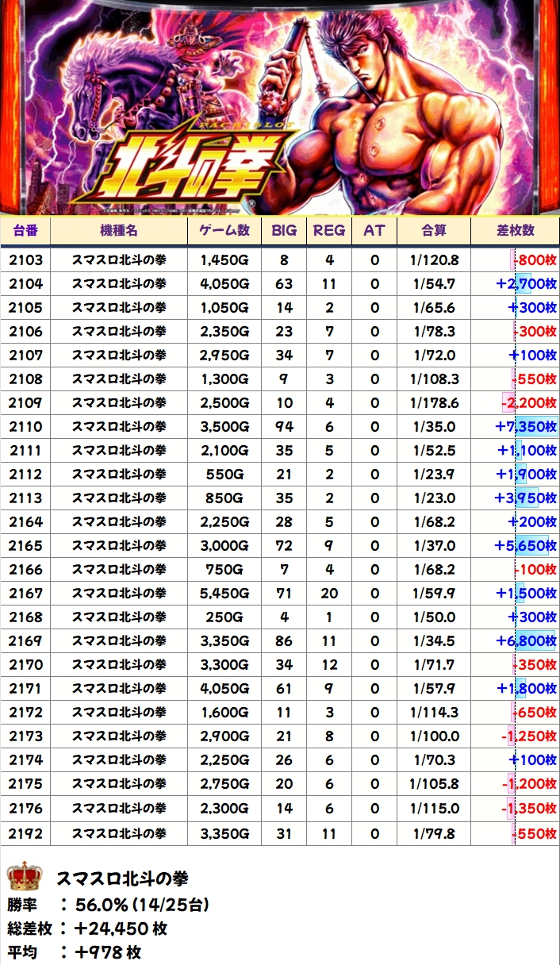
Task: Click the machine name in row 2172
Action: [x=119, y=712]
